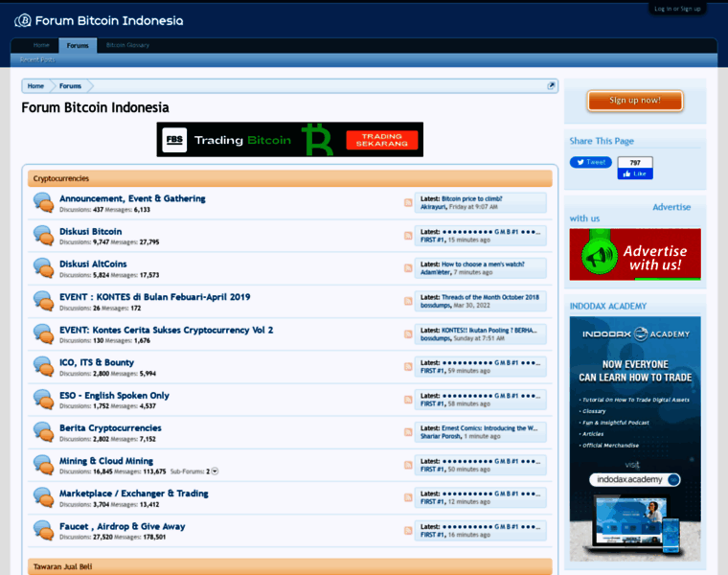
Task: Open the Mining & Cloud Mining forum
Action: pos(106,461)
